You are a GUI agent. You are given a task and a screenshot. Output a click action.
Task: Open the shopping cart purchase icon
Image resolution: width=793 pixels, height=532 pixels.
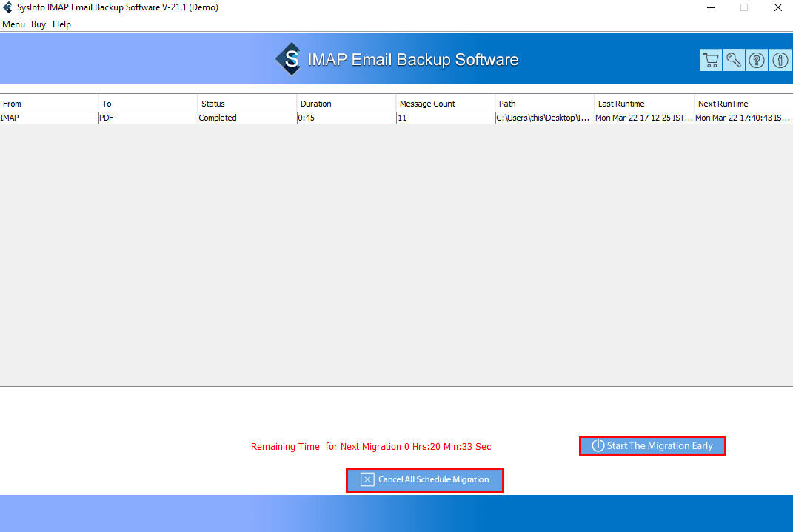tap(711, 60)
